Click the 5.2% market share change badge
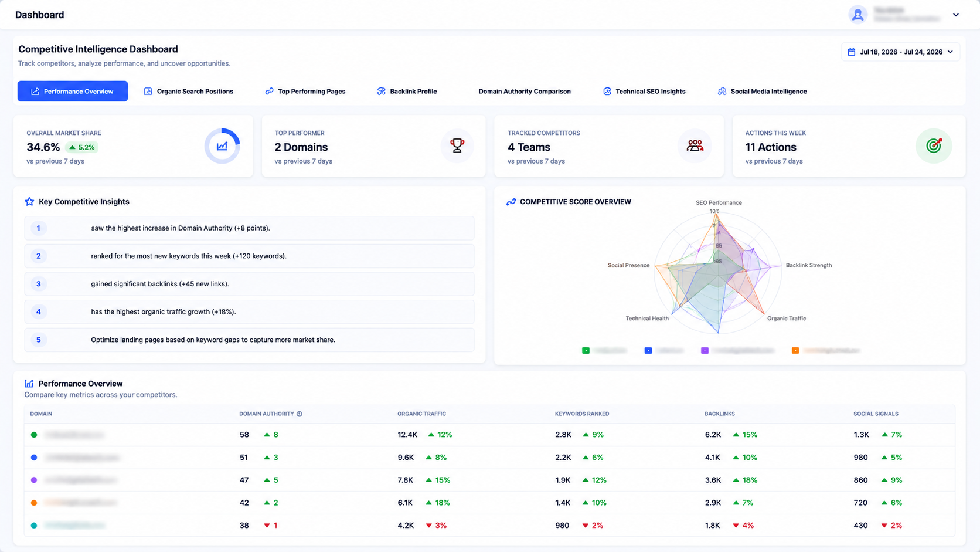980x552 pixels. 81,147
